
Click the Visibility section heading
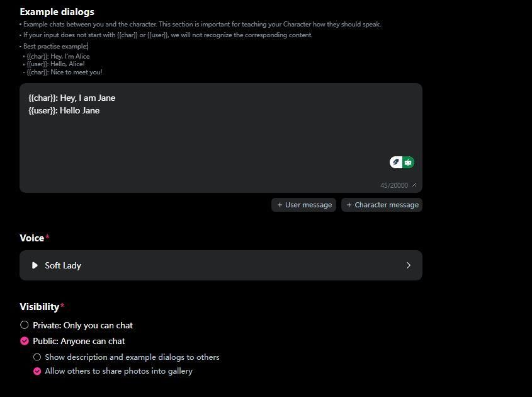click(x=39, y=307)
